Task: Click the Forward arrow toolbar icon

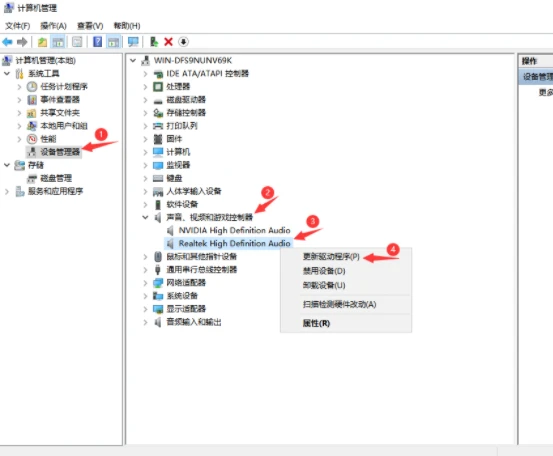Action: [x=22, y=42]
